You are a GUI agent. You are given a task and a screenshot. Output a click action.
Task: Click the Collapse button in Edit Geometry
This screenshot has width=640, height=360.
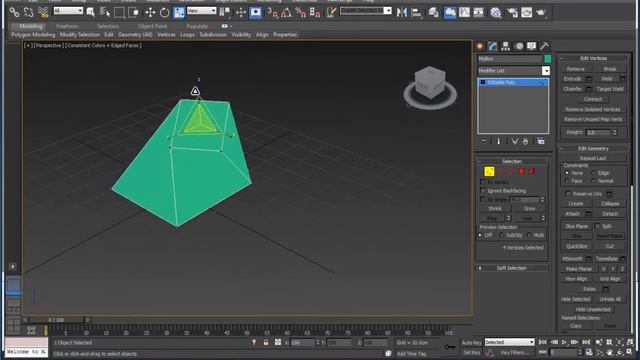tap(610, 203)
